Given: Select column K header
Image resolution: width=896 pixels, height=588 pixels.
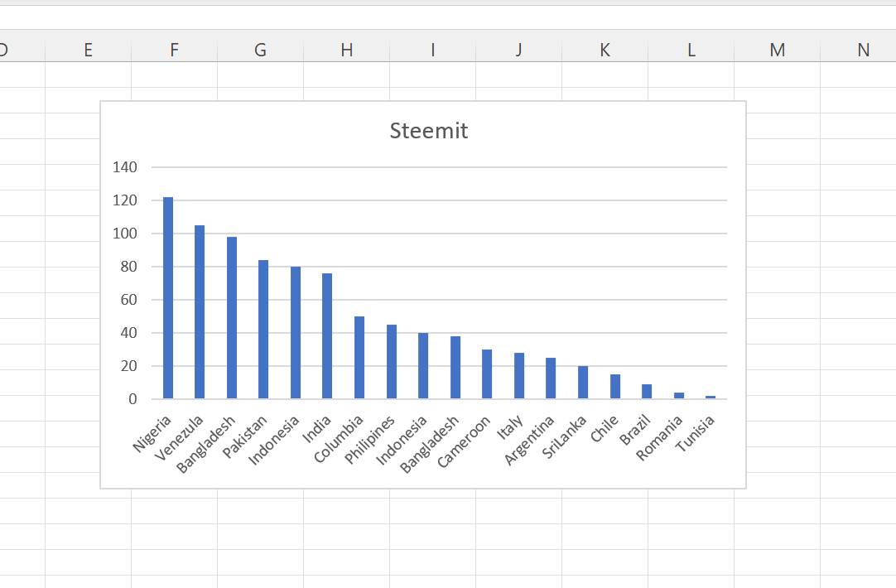Looking at the screenshot, I should coord(605,51).
